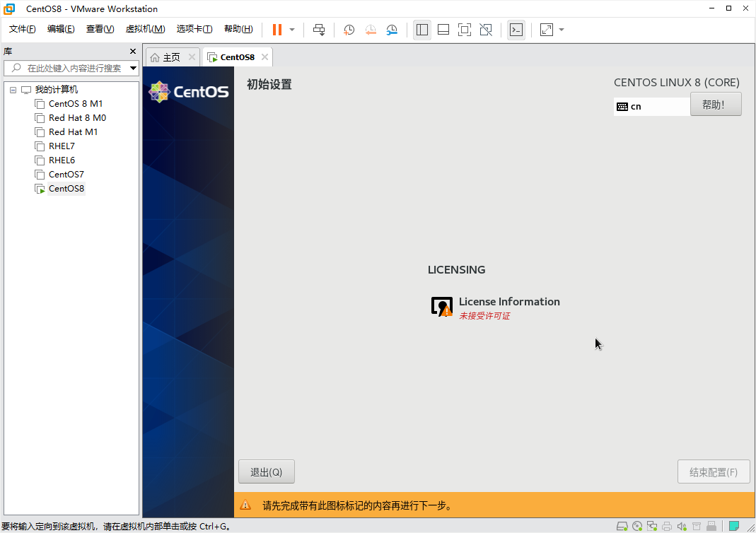Screen dimensions: 756x533
Task: Revert the VM to its previous snapshot
Action: click(x=371, y=30)
